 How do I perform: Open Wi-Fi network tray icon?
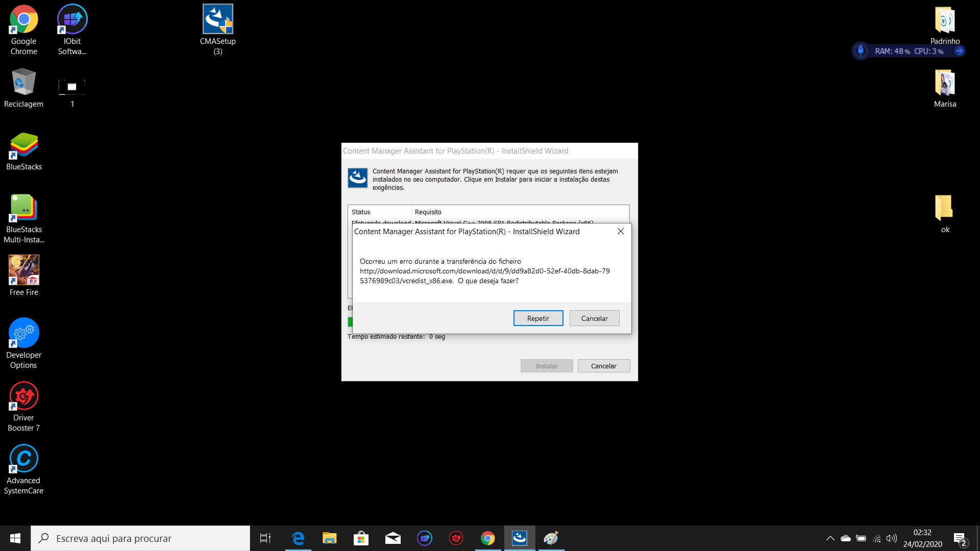(877, 538)
